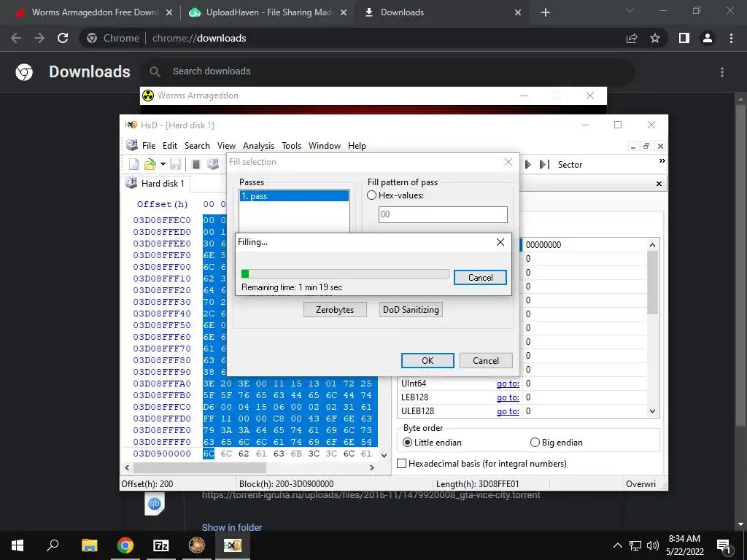Restore the inner MDI document window
Screen dimensions: 747x560
[x=646, y=146]
